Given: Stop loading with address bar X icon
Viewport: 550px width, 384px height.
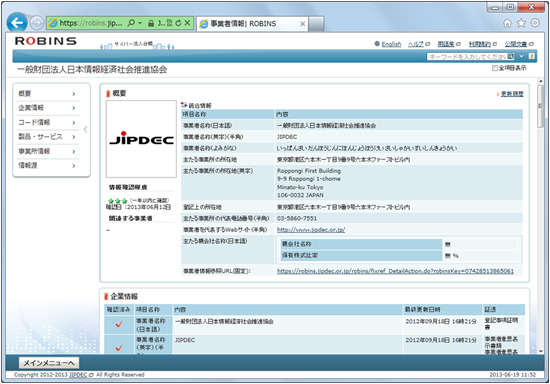Looking at the screenshot, I should coord(187,23).
